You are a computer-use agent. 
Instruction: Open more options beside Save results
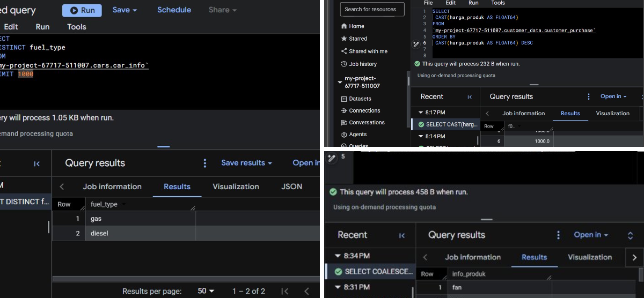(x=204, y=163)
